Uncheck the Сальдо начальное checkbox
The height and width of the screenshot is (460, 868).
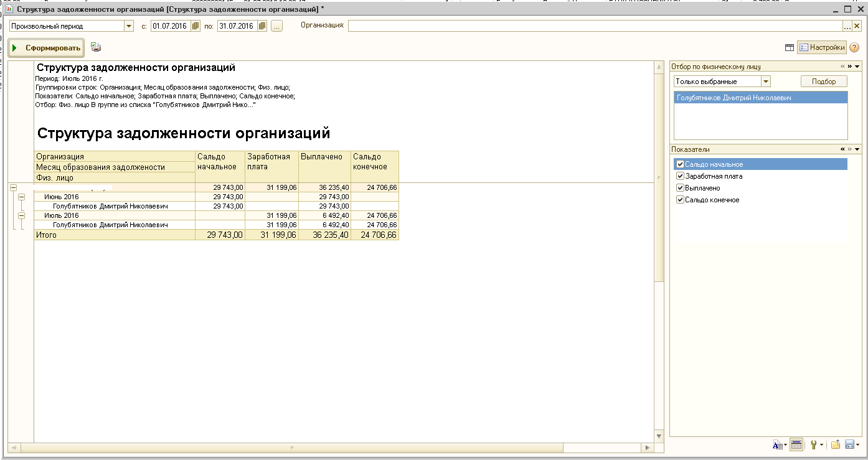680,164
